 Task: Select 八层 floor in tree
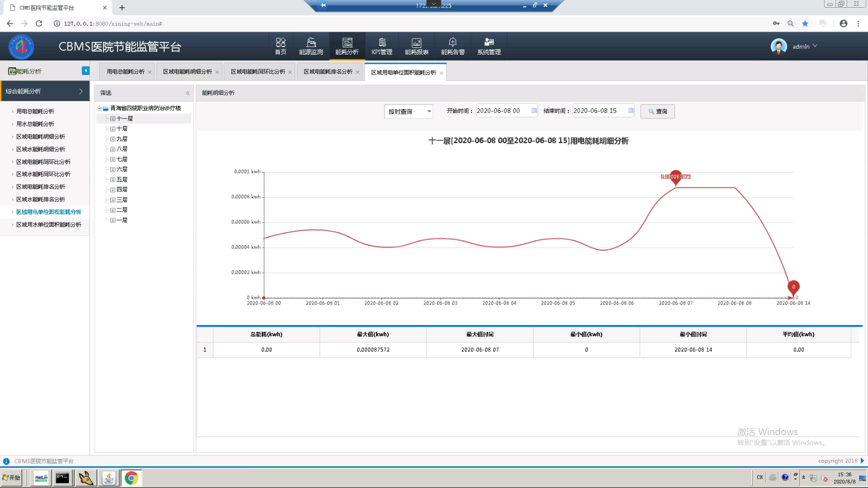click(x=122, y=149)
